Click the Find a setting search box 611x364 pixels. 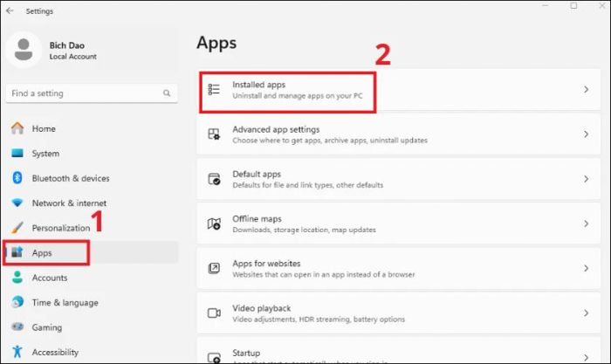[92, 93]
